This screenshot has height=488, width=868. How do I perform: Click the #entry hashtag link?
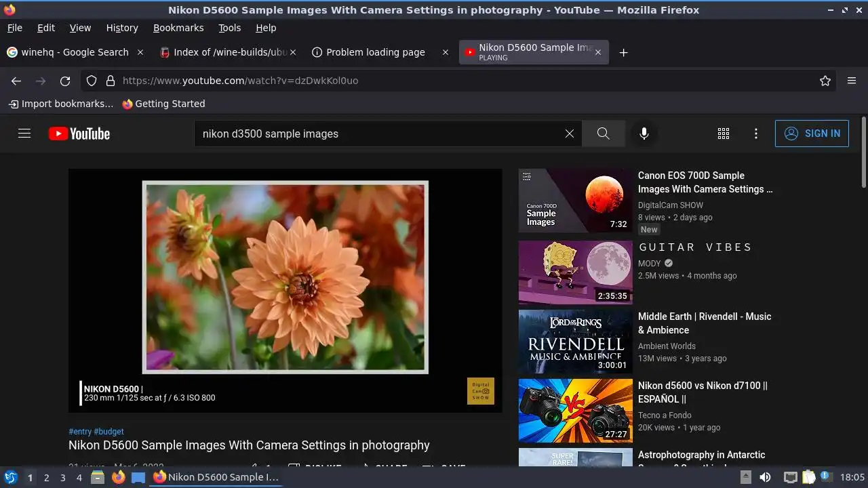point(80,431)
